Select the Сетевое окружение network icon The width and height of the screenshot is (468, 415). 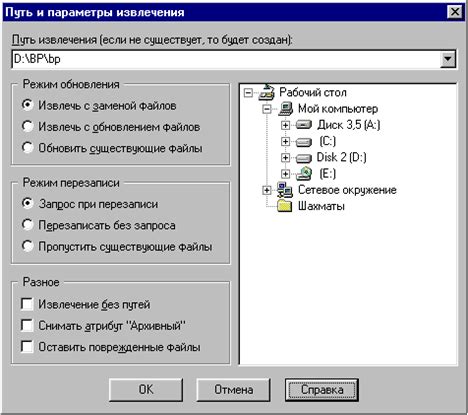click(x=285, y=190)
